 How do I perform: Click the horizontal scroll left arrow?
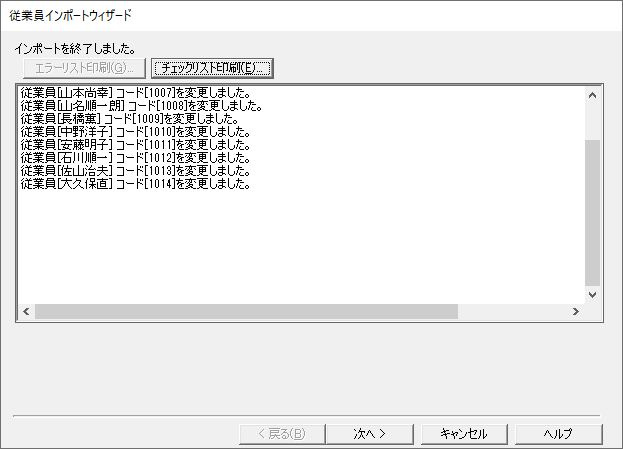tap(26, 311)
